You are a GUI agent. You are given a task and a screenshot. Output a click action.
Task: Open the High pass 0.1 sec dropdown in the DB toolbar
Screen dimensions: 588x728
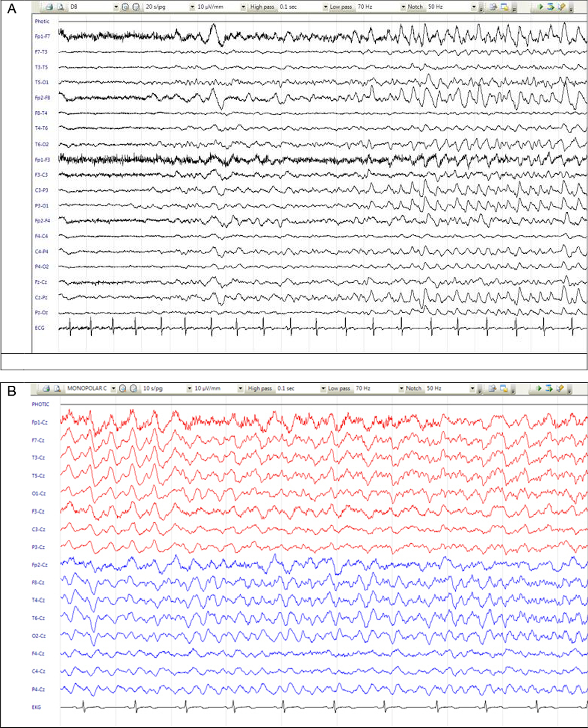pyautogui.click(x=325, y=7)
